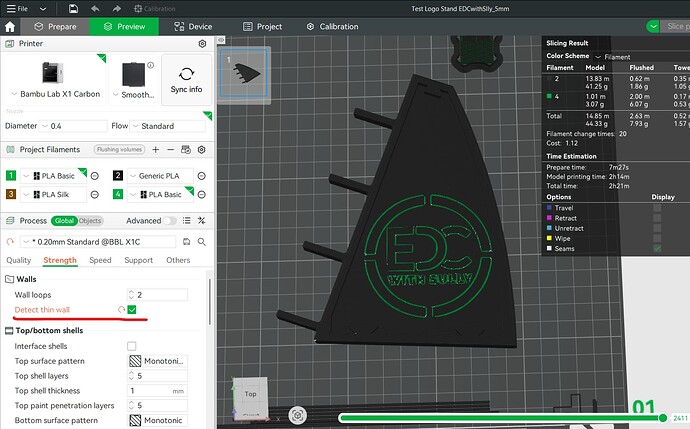Adjust the Wall loops stepper
Screen dimensions: 690x429
[x=131, y=295]
